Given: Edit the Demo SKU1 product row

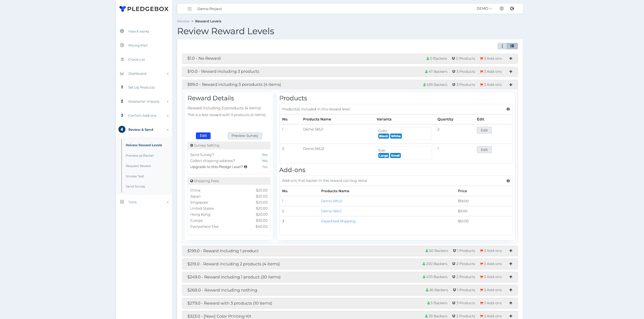Looking at the screenshot, I should (484, 130).
